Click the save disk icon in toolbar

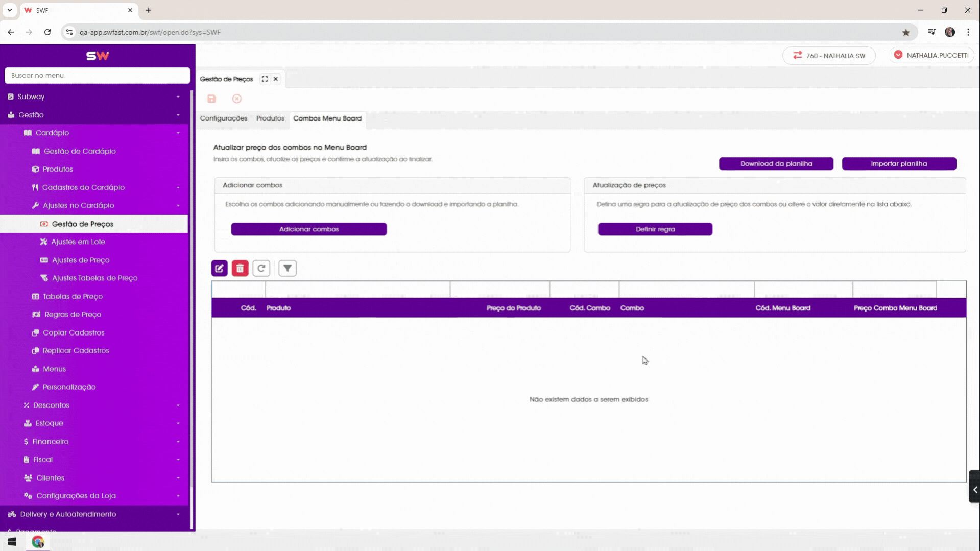(x=211, y=99)
